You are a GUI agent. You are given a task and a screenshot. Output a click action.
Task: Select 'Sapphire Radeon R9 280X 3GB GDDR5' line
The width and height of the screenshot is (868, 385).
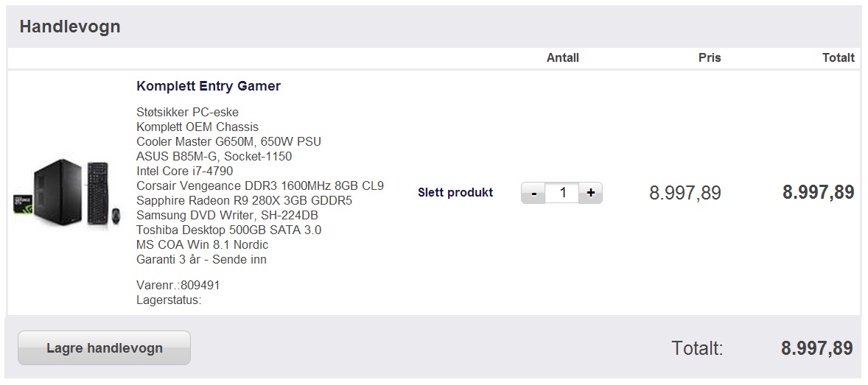point(244,200)
